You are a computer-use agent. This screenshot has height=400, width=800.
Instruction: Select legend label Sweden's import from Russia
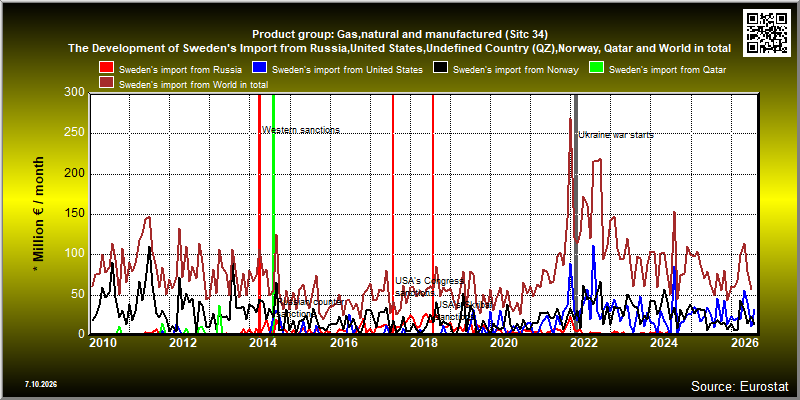click(180, 70)
